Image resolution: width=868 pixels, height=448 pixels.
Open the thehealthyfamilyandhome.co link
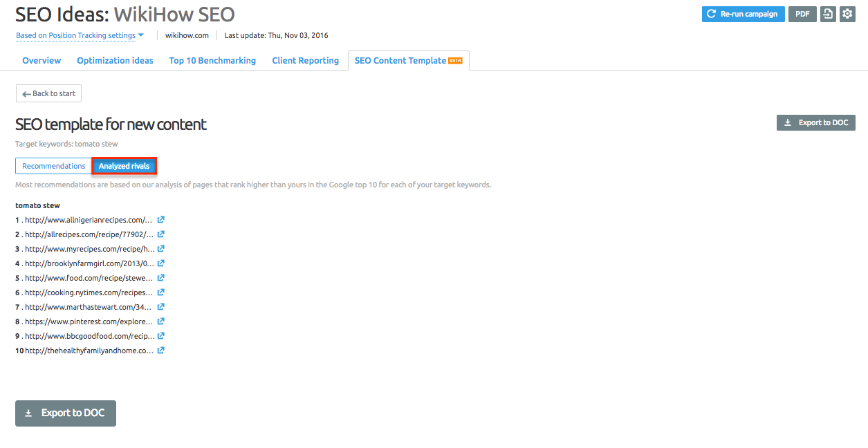point(89,351)
